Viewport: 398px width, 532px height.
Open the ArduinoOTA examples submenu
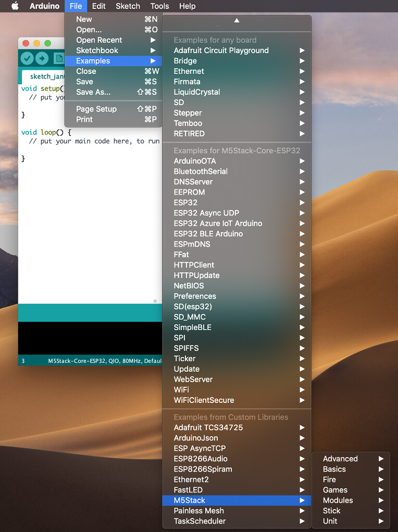237,161
